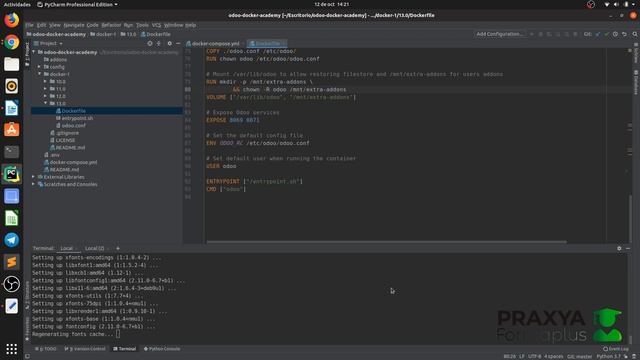The height and width of the screenshot is (360, 640).
Task: Open Search Everywhere magnifier icon
Action: coord(635,34)
